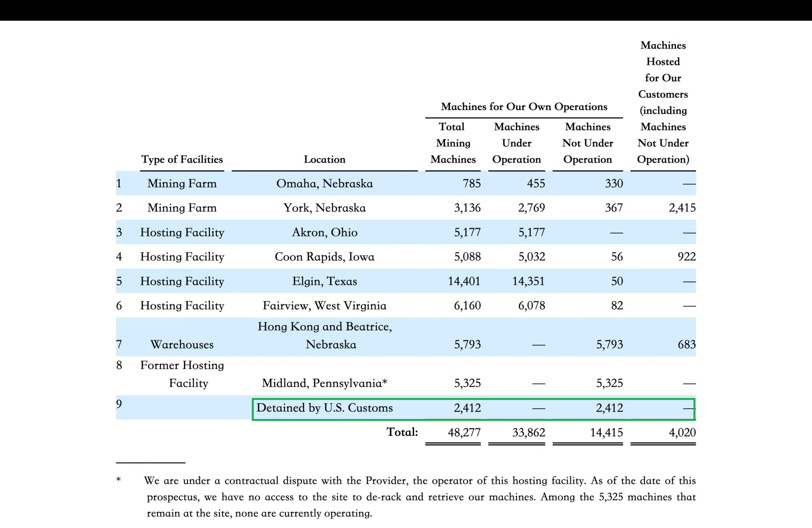Click the highlighted "Detained by U.S. Customs" cell

click(324, 408)
